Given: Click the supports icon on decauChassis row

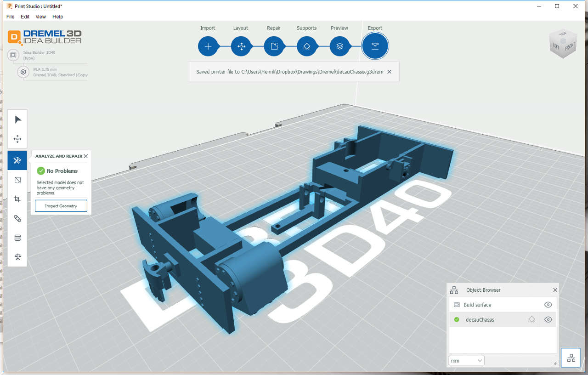Looking at the screenshot, I should tap(531, 319).
